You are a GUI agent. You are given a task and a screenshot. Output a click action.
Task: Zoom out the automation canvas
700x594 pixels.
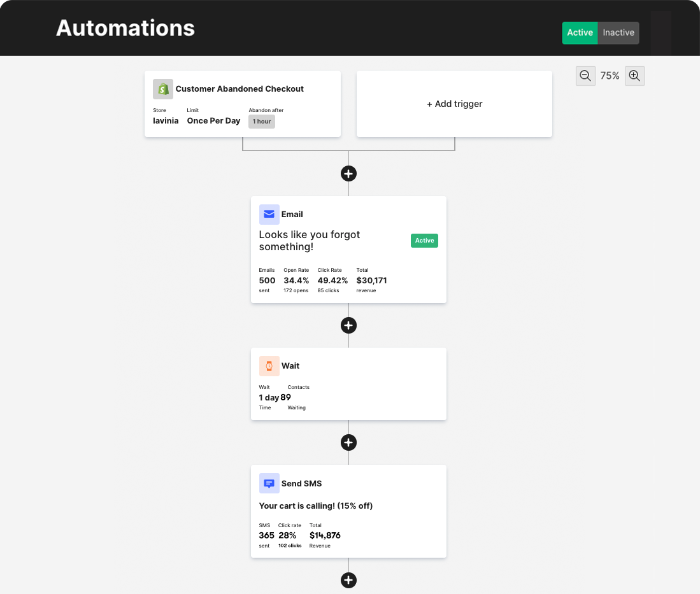(x=585, y=76)
